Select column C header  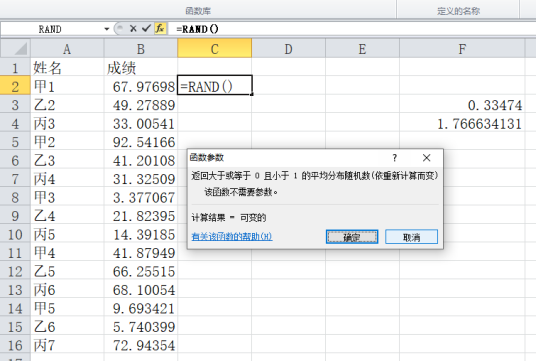click(215, 49)
